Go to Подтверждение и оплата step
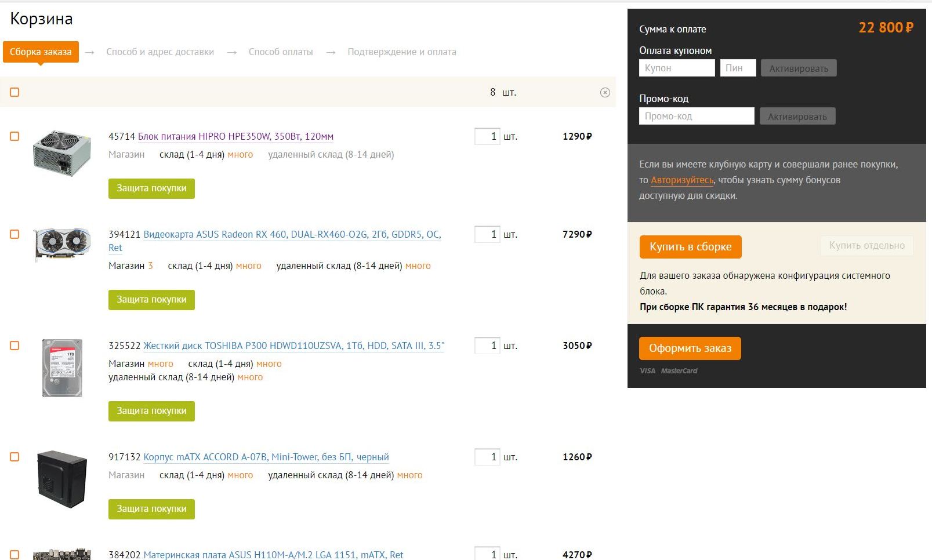Image resolution: width=932 pixels, height=560 pixels. tap(402, 52)
